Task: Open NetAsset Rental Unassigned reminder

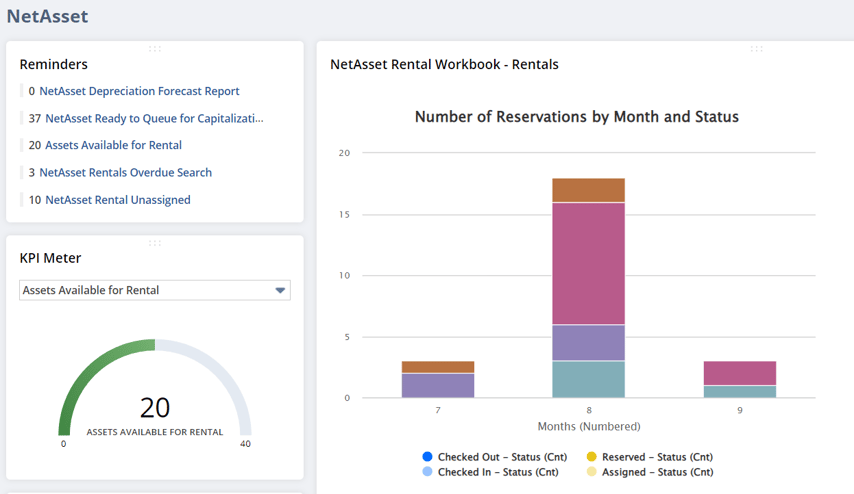Action: click(x=118, y=199)
